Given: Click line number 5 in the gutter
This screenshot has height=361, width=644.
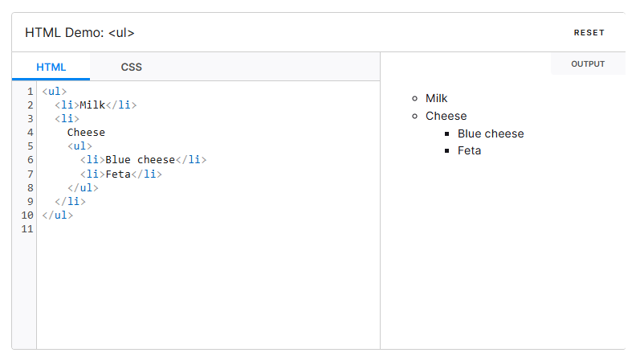Looking at the screenshot, I should [x=30, y=146].
